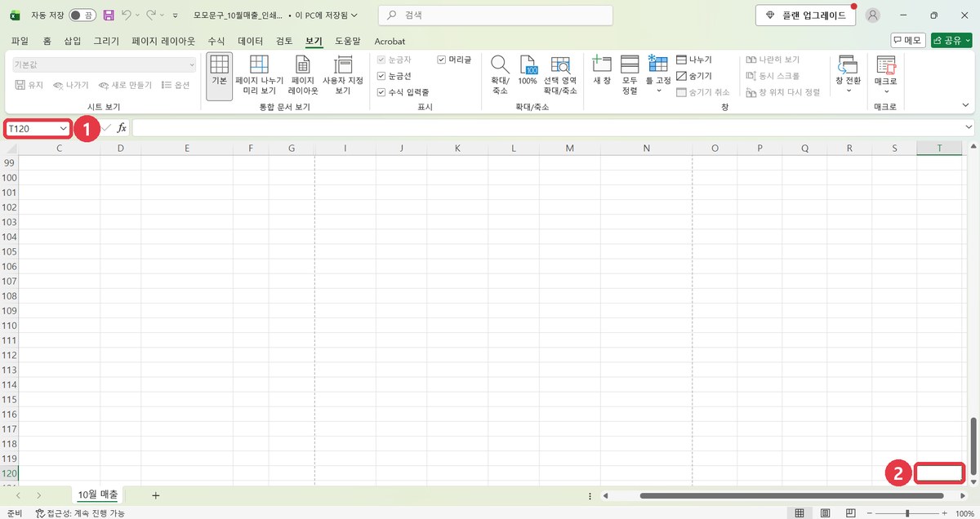Click 선택 영역 확대/축소 icon
The image size is (980, 519).
click(x=560, y=76)
